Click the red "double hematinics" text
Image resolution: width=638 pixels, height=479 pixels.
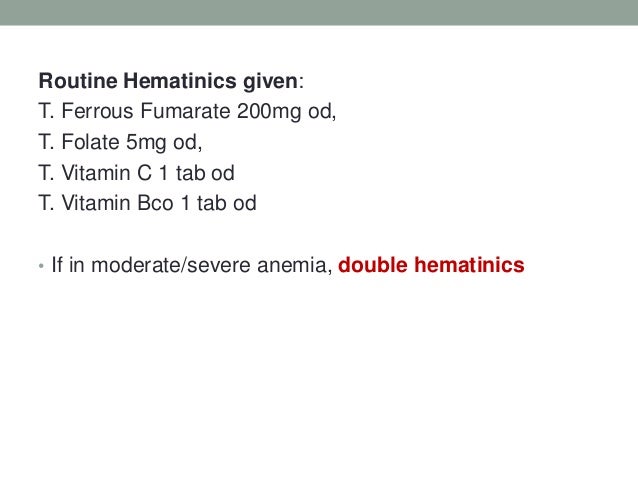coord(431,265)
